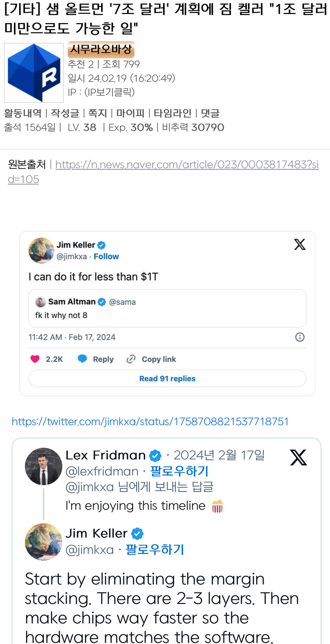Click the Copy link chain icon

pos(131,359)
